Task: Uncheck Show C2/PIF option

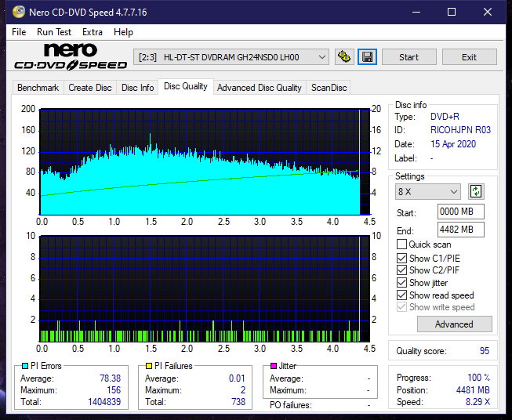Action: pos(401,270)
